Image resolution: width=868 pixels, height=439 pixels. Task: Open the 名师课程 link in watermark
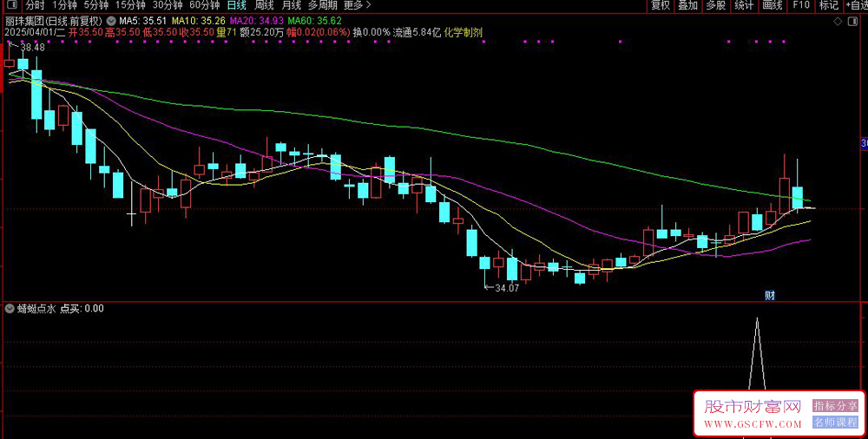(835, 423)
